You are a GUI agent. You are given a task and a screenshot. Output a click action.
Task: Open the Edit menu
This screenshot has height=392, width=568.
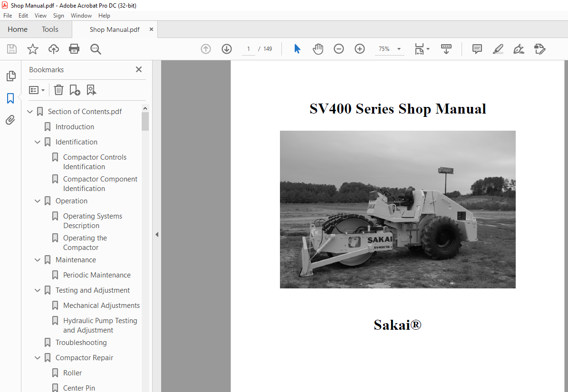[23, 16]
